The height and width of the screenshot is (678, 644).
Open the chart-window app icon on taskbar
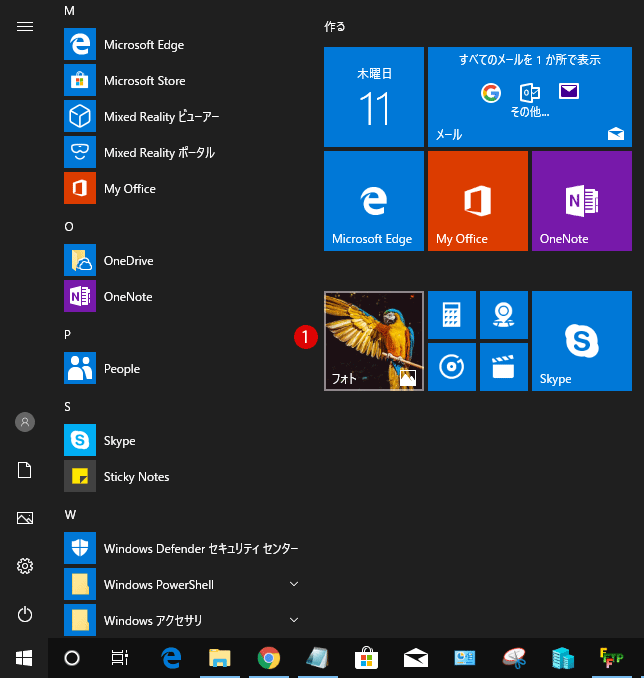click(x=465, y=658)
